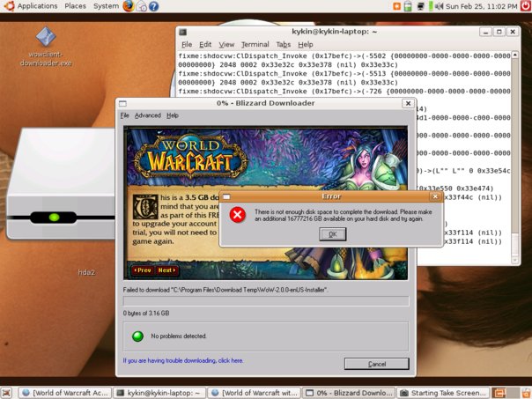Click the Show Desktop icon in bottom panel
The height and width of the screenshot is (399, 532).
pos(7,393)
